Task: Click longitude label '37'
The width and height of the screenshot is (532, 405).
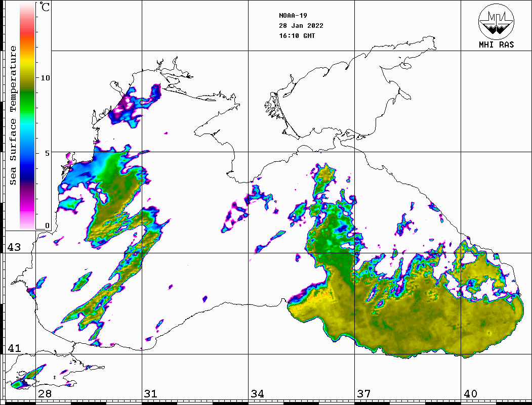Action: [x=364, y=394]
